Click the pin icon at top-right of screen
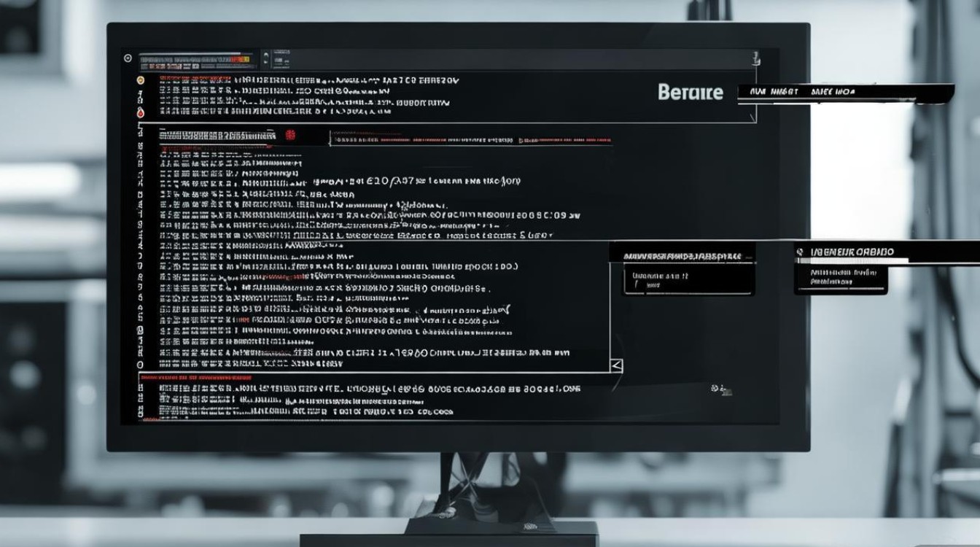980x547 pixels. tap(756, 58)
